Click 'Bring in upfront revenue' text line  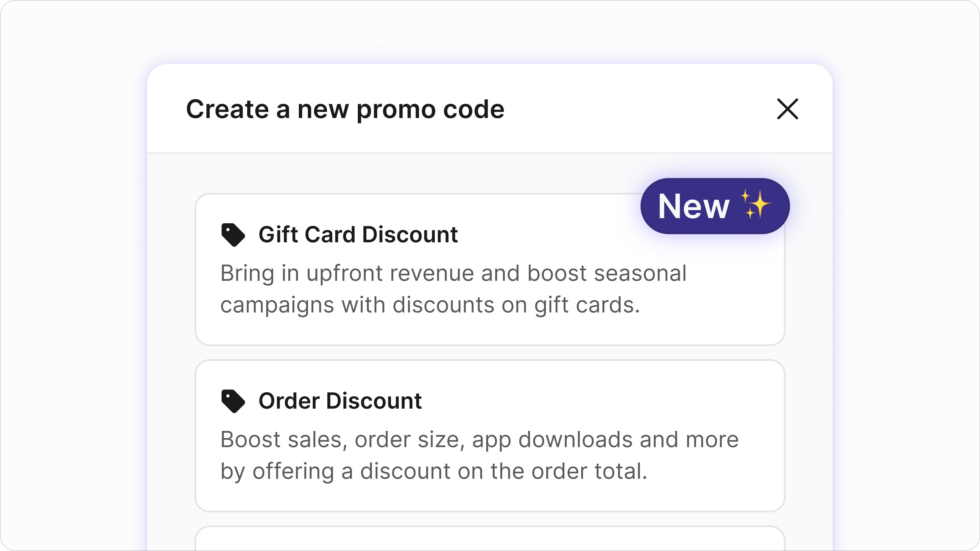tap(454, 273)
